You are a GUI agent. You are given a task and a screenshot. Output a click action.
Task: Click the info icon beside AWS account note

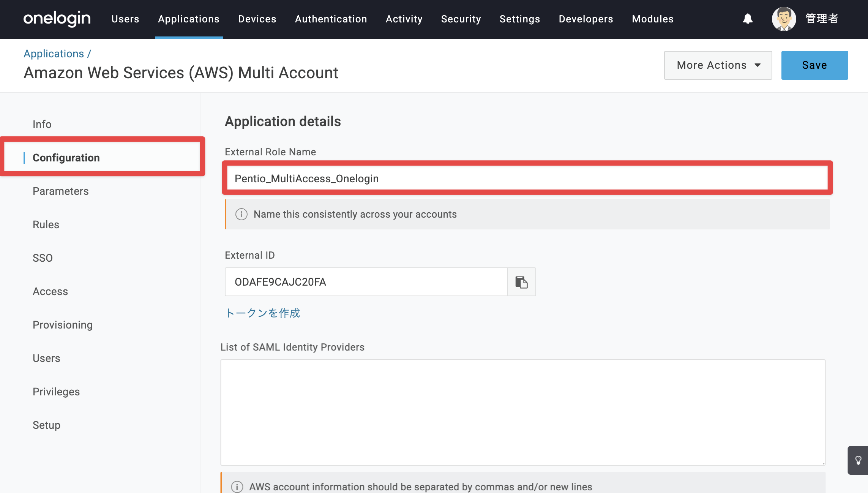pos(237,487)
